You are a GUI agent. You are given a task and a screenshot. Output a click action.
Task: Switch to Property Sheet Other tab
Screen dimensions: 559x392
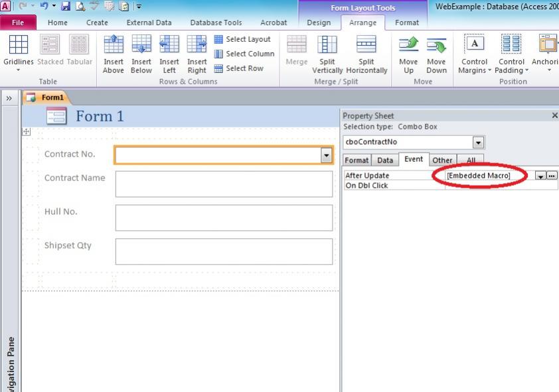pos(442,161)
